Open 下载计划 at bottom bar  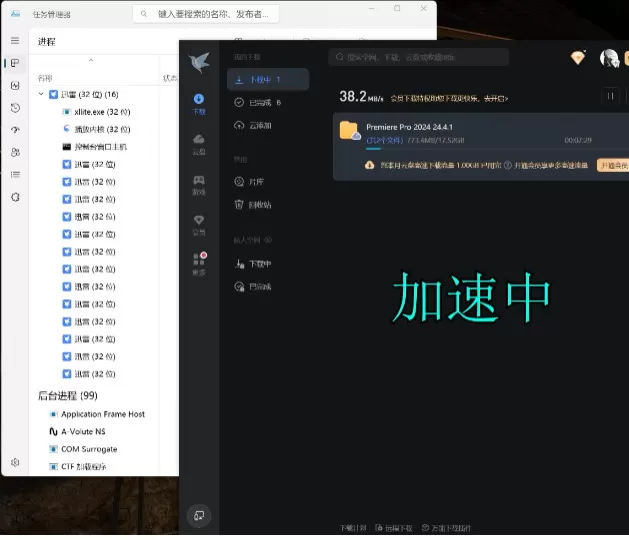pyautogui.click(x=353, y=528)
